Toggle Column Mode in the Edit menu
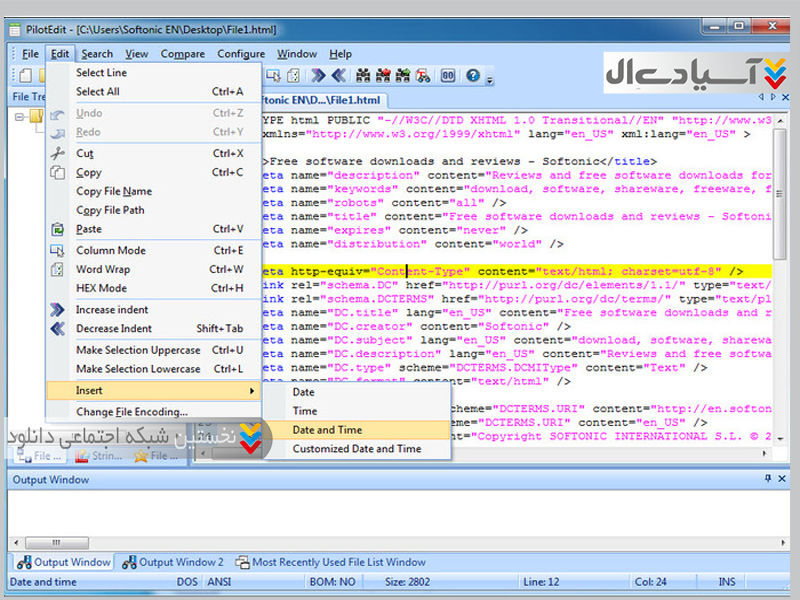800x600 pixels. pos(110,251)
